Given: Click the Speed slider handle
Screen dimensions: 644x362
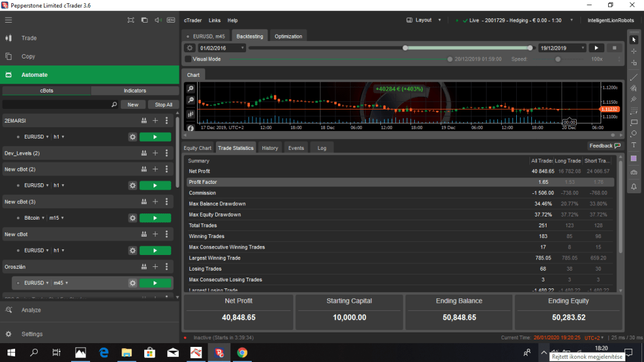Looking at the screenshot, I should pyautogui.click(x=557, y=59).
